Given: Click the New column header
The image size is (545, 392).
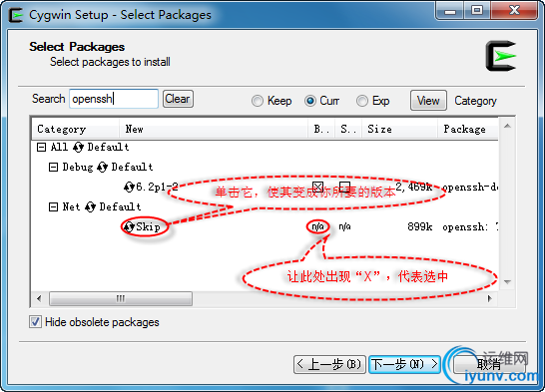Looking at the screenshot, I should click(x=214, y=129).
